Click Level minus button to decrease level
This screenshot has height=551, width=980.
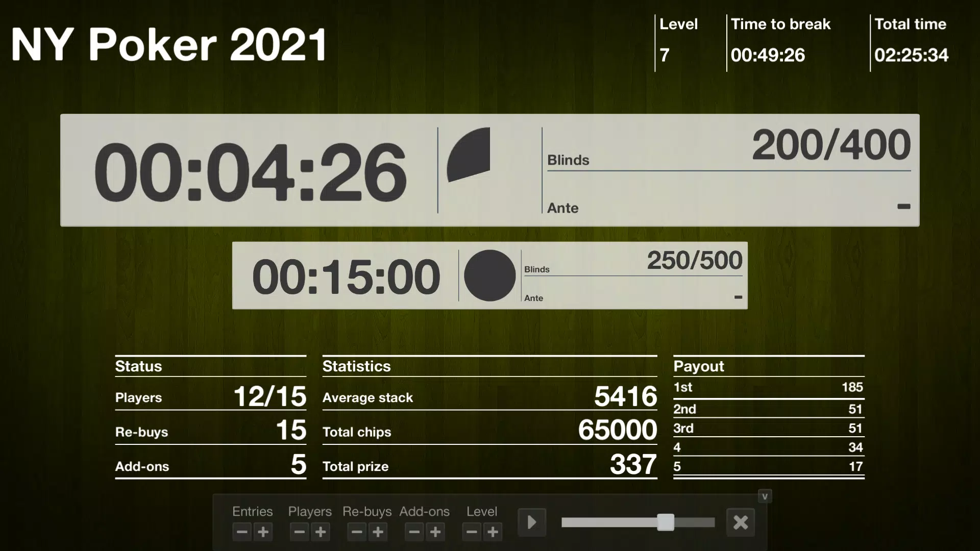[x=471, y=532]
